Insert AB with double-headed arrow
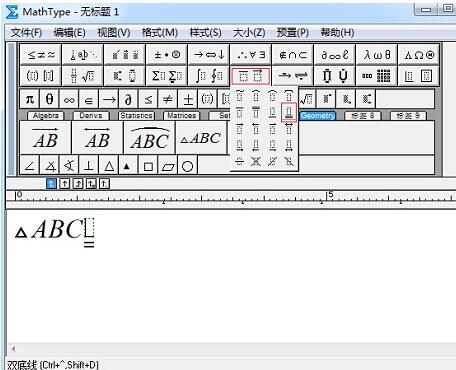This screenshot has height=370, width=456. tap(97, 138)
